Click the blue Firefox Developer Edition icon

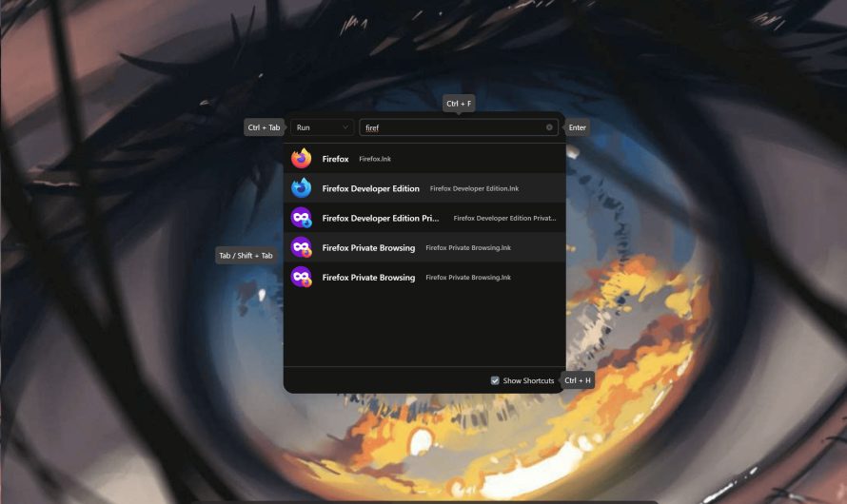(302, 188)
